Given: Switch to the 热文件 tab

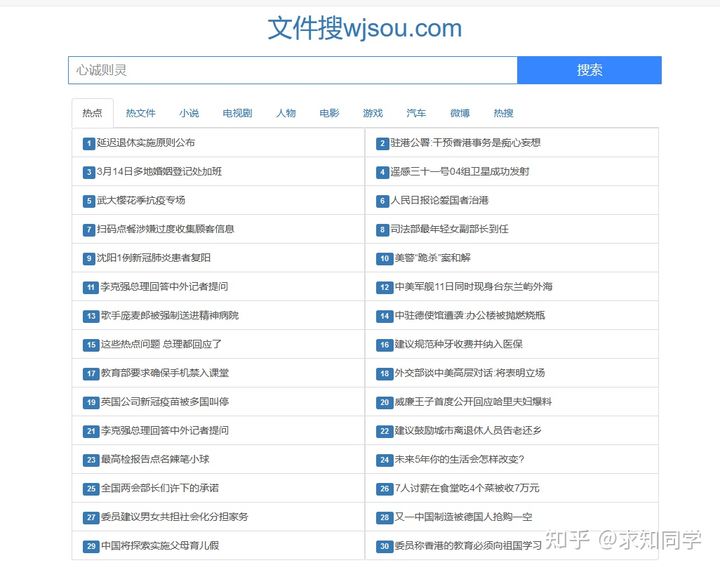Looking at the screenshot, I should (x=140, y=113).
